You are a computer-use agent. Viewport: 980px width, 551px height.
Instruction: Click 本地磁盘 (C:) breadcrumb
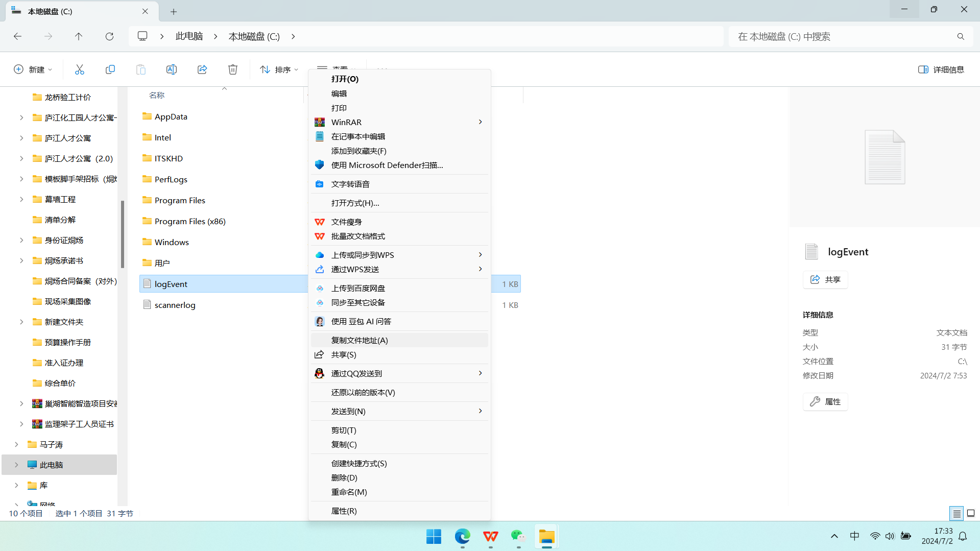254,36
